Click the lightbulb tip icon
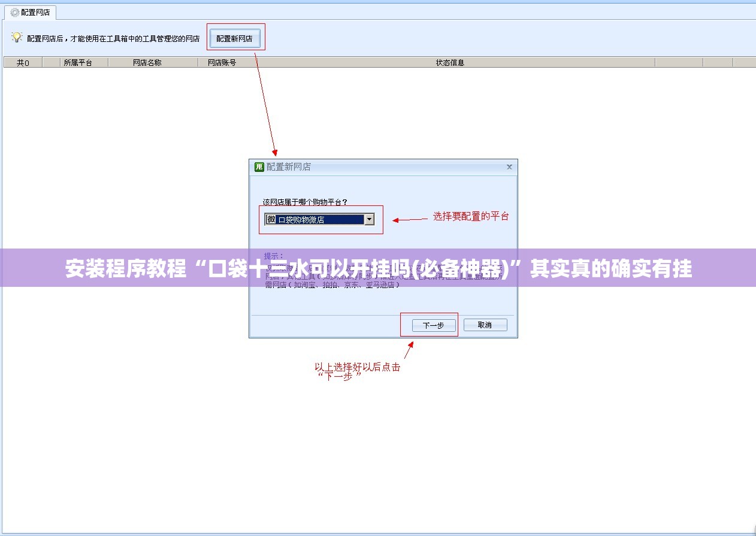The width and height of the screenshot is (756, 536). click(16, 37)
